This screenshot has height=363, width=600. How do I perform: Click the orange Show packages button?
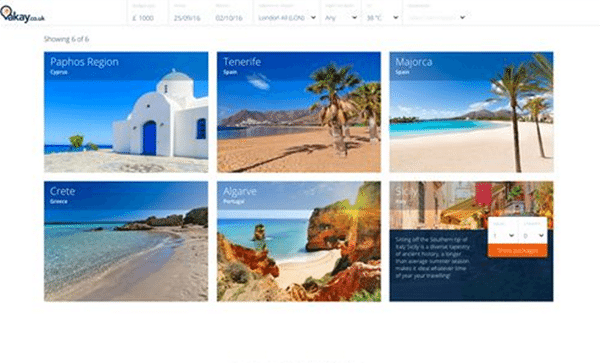pos(518,251)
